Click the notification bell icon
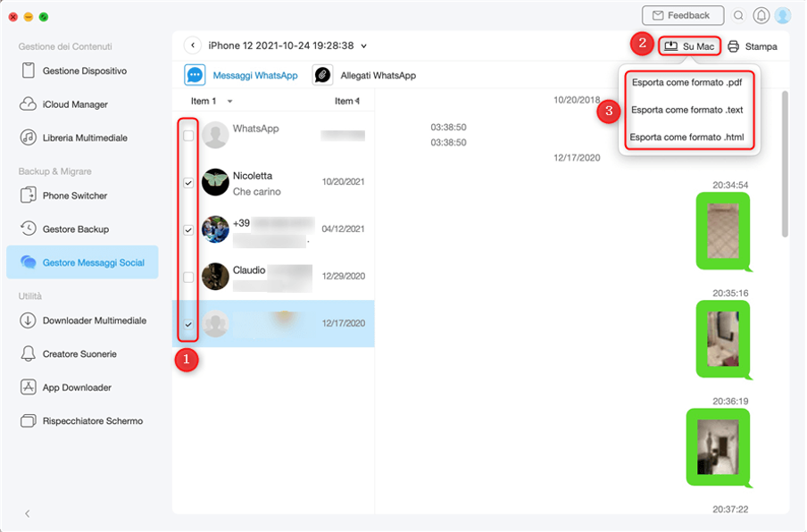Image resolution: width=807 pixels, height=532 pixels. 761,15
